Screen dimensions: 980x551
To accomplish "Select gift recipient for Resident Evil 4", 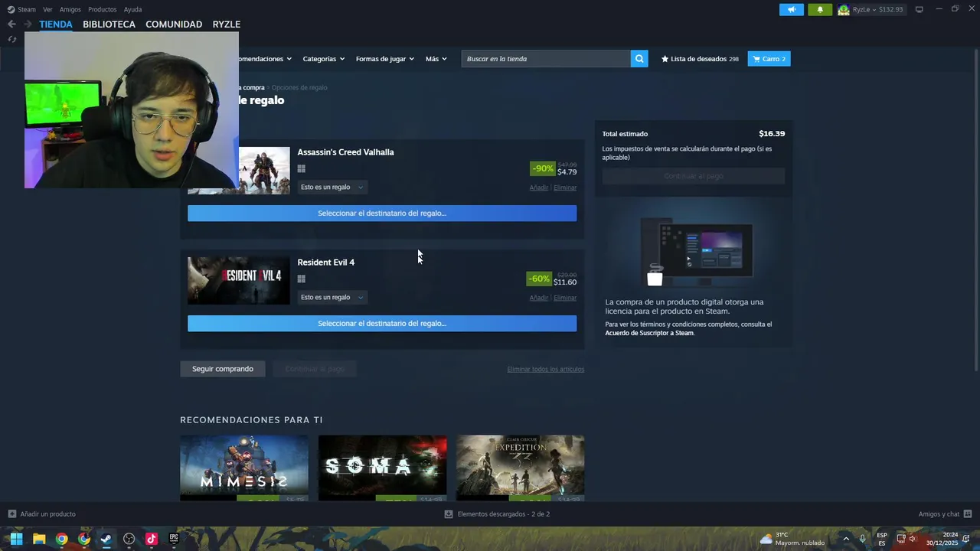I will coord(382,324).
